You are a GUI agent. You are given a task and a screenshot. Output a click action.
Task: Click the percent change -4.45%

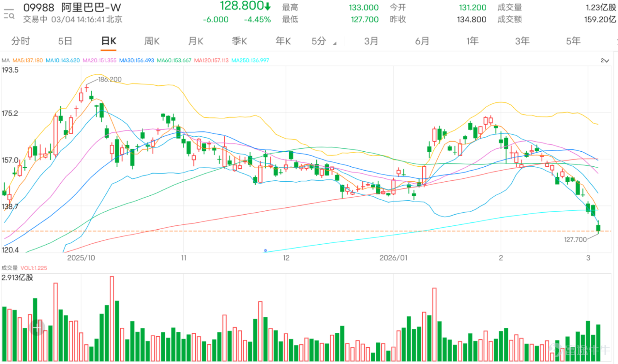pos(257,20)
